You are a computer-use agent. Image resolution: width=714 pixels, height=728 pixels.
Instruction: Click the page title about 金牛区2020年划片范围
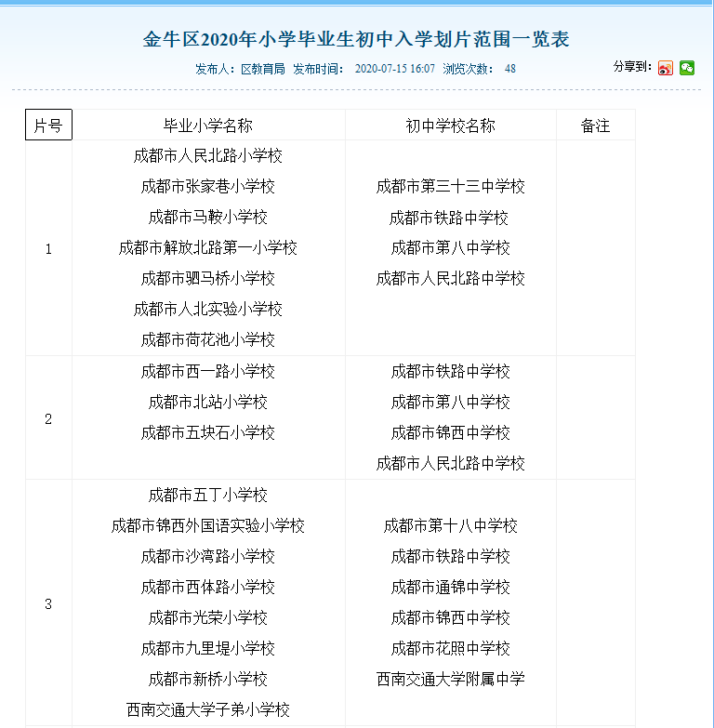[x=356, y=39]
